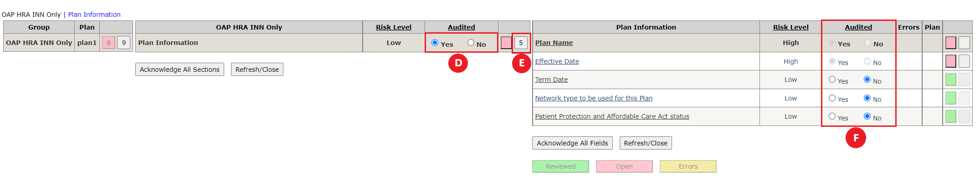Click green box in Patient Protection row
The image size is (980, 180).
tap(950, 116)
